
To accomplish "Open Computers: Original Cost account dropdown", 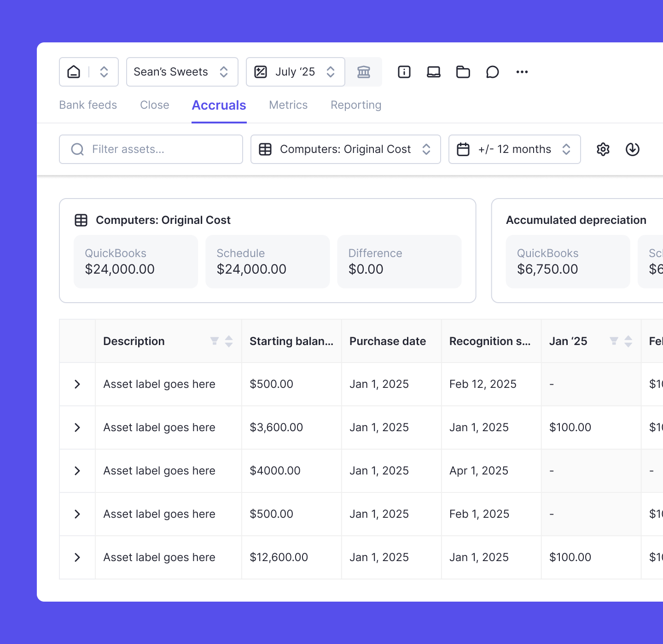I will pos(345,149).
